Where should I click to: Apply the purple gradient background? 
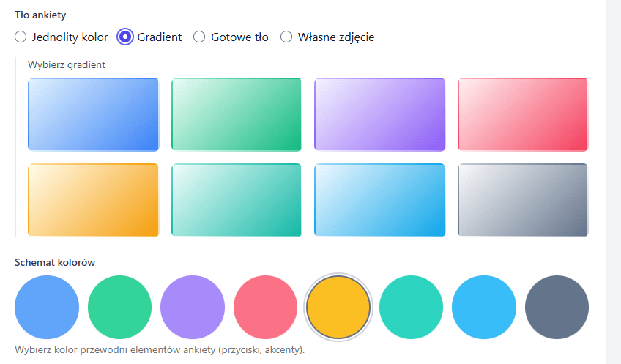(x=379, y=114)
